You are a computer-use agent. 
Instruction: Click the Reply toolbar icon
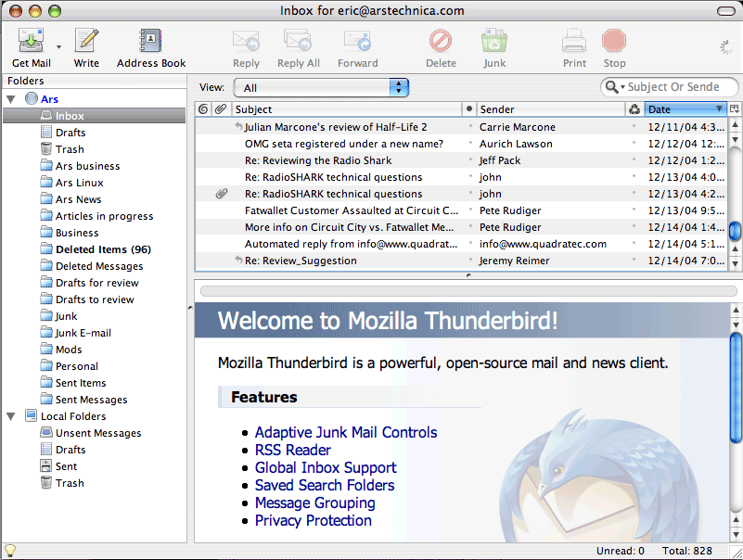tap(246, 41)
